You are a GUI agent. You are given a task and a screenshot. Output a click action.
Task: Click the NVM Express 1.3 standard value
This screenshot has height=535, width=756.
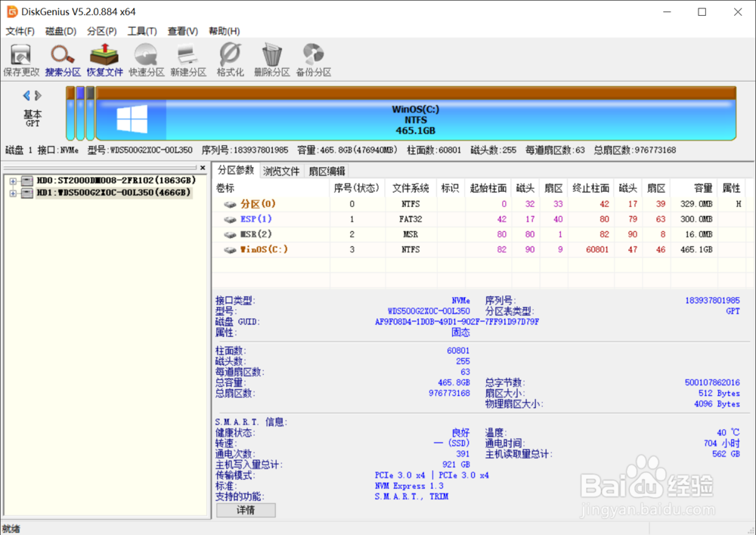[409, 486]
